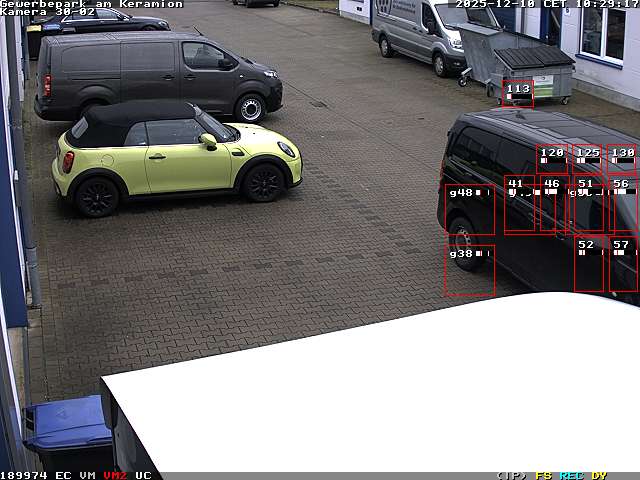
Task: Select the g38 detection region
Action: pyautogui.click(x=469, y=270)
